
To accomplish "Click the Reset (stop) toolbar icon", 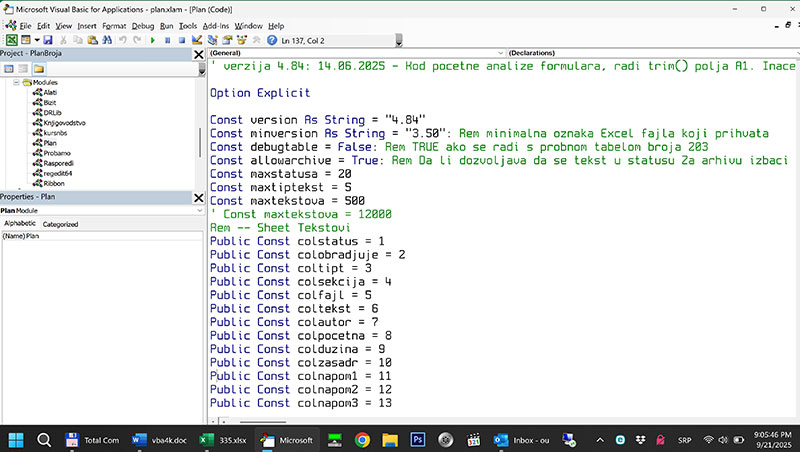I will coord(180,40).
